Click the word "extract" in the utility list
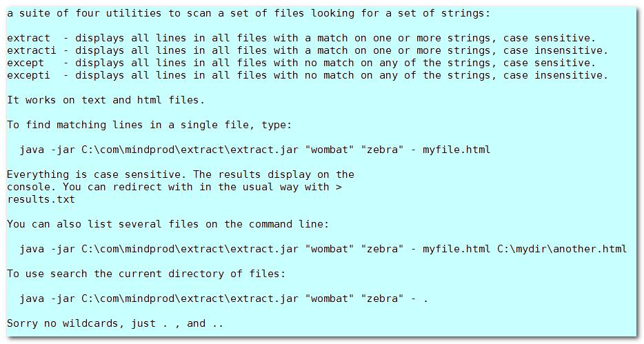644x344 pixels. click(28, 38)
